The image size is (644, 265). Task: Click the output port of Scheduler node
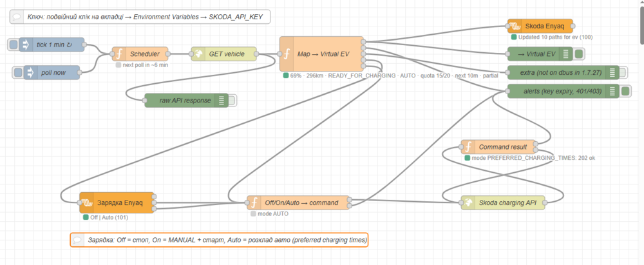point(168,54)
